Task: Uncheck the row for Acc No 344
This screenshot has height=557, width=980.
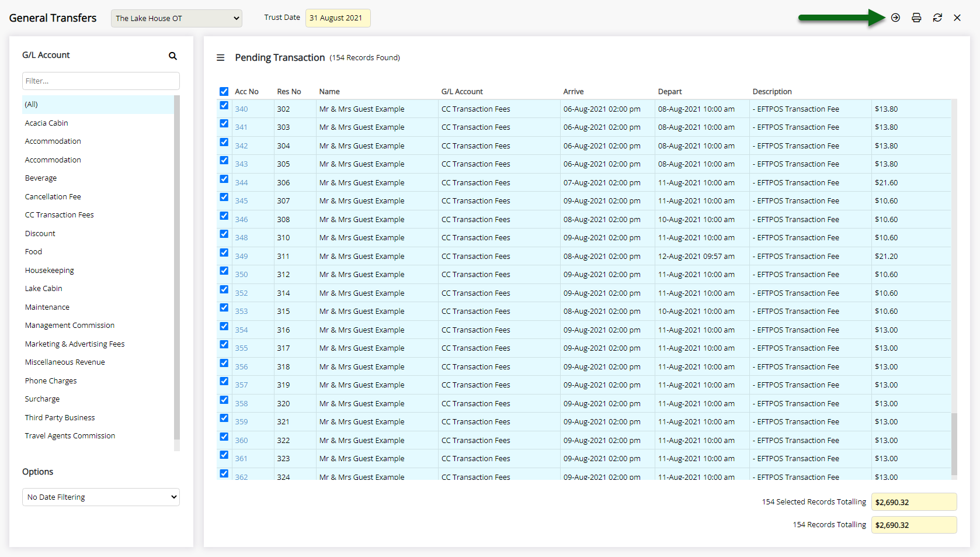Action: coord(224,179)
